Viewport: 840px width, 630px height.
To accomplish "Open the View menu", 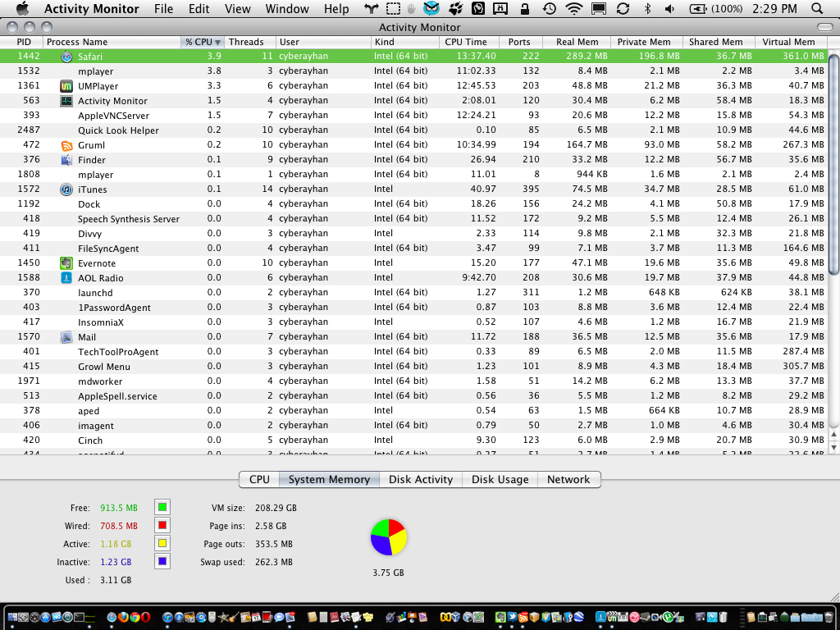I will click(x=237, y=8).
